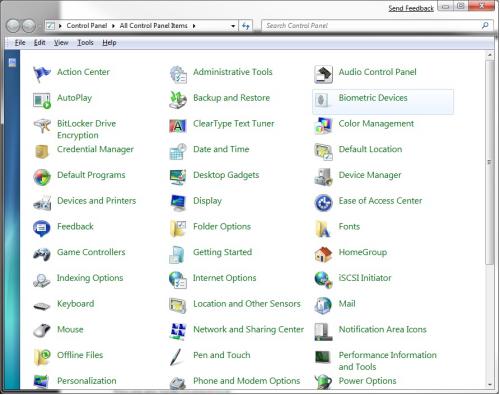Open Performance Information and Tools

coord(388,361)
